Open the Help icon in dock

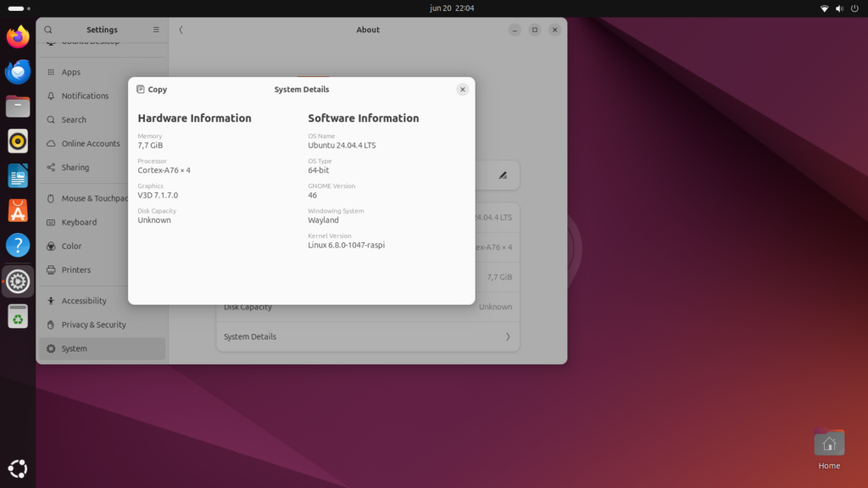pos(18,245)
